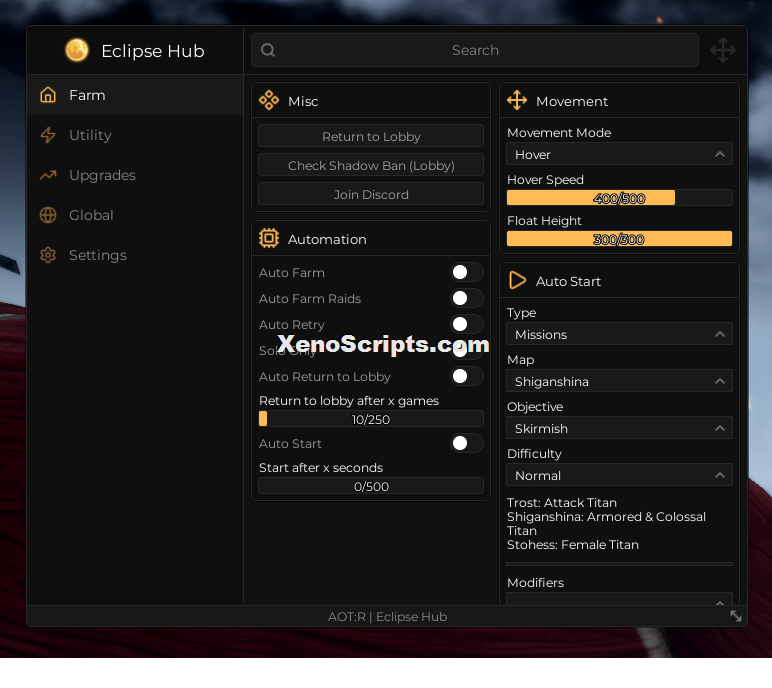Click the AOT:R | Eclipse Hub footer text
This screenshot has width=772, height=688.
click(387, 617)
